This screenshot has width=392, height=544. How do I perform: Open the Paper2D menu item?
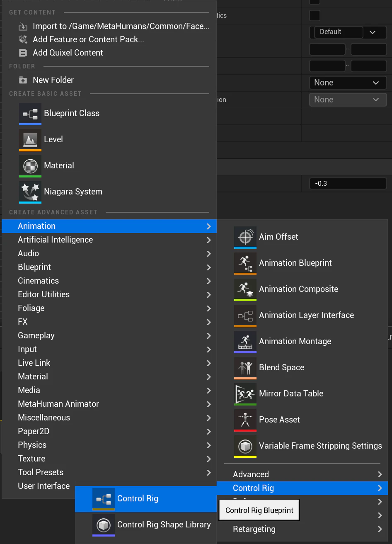[x=109, y=432]
